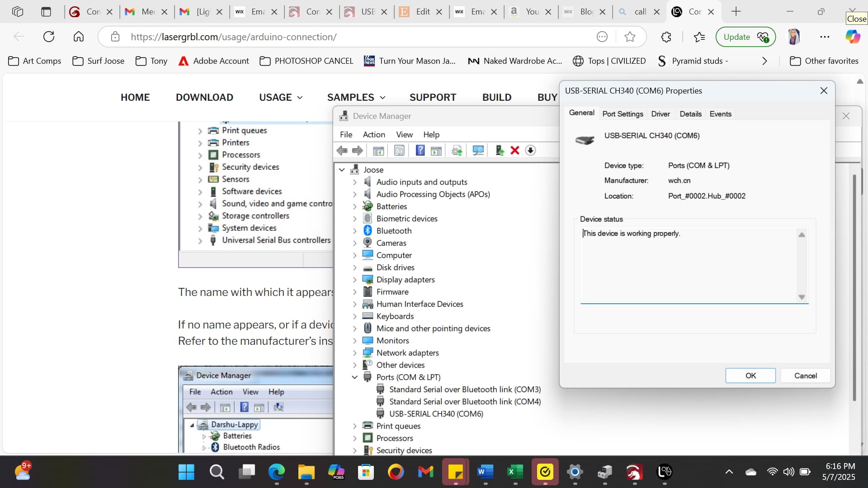868x488 pixels.
Task: Collapse the Ports (COM & LPT) category
Action: [354, 377]
